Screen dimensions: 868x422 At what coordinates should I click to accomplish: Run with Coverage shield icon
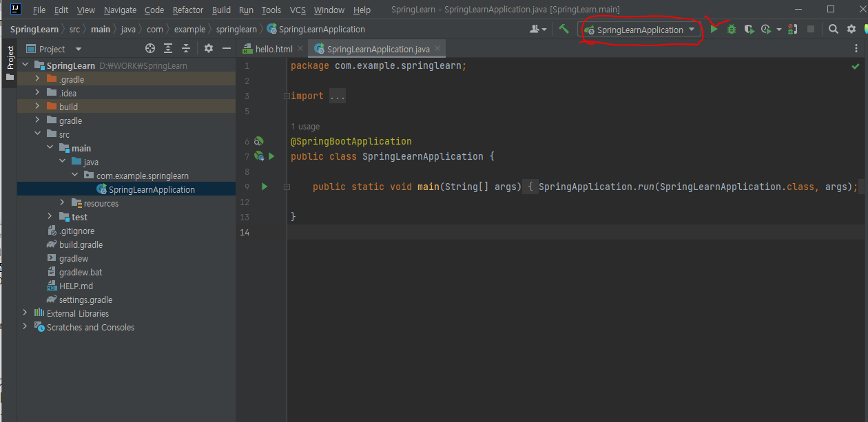(x=749, y=30)
